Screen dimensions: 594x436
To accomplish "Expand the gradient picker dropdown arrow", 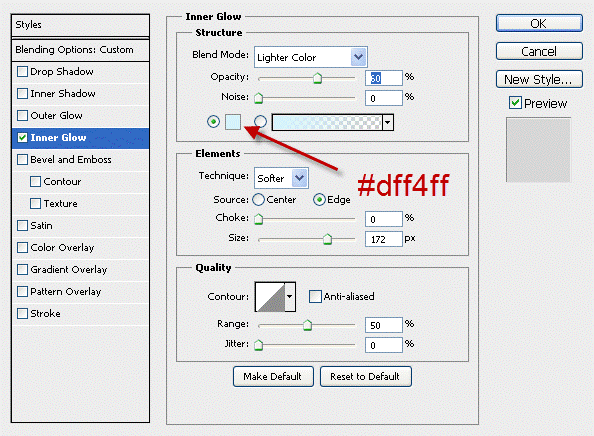I will click(388, 122).
